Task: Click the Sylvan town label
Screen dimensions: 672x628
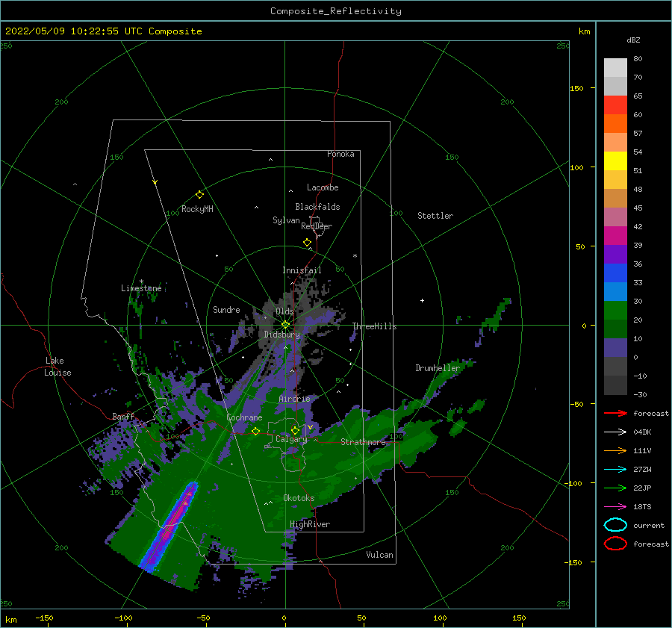Action: pyautogui.click(x=286, y=220)
